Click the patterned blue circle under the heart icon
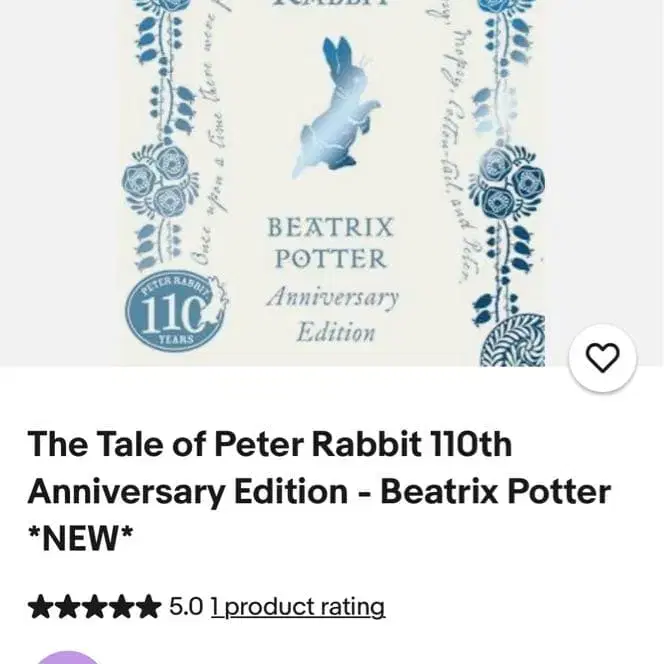The height and width of the screenshot is (664, 664). (513, 340)
